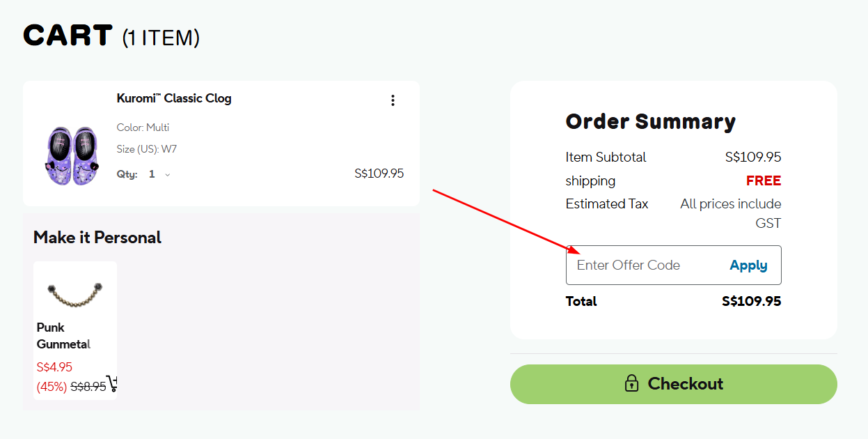Screen dimensions: 868x439
Task: Click the Total amount S$109.95
Action: [751, 301]
